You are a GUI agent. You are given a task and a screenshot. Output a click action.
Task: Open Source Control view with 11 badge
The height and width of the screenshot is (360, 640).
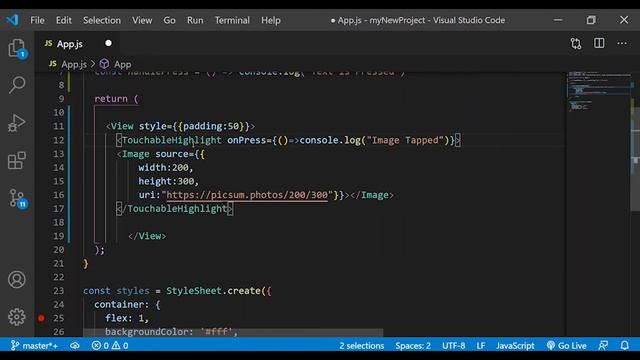click(18, 198)
